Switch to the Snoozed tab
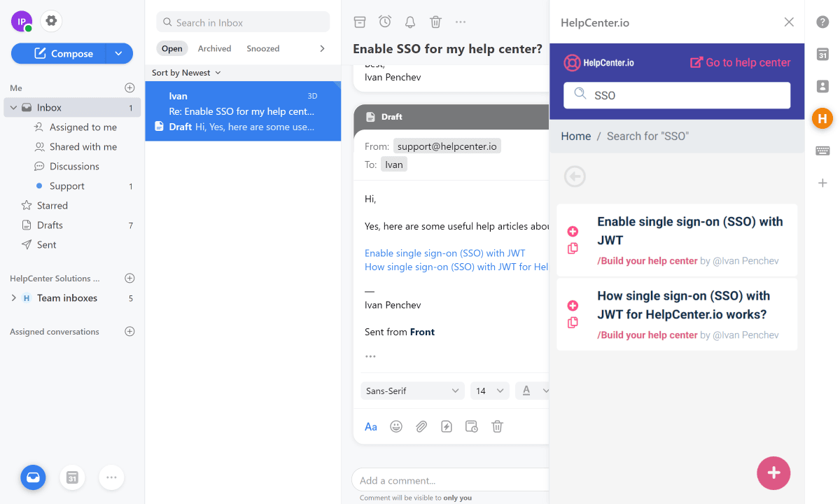The width and height of the screenshot is (840, 504). [262, 48]
